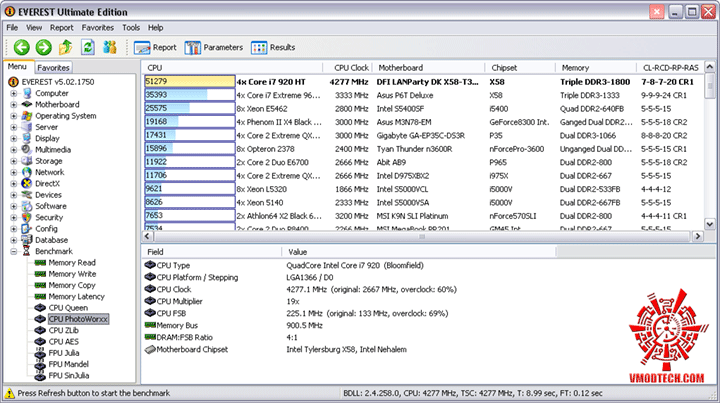This screenshot has height=403, width=720.
Task: Select the Config tree icon
Action: tap(27, 229)
